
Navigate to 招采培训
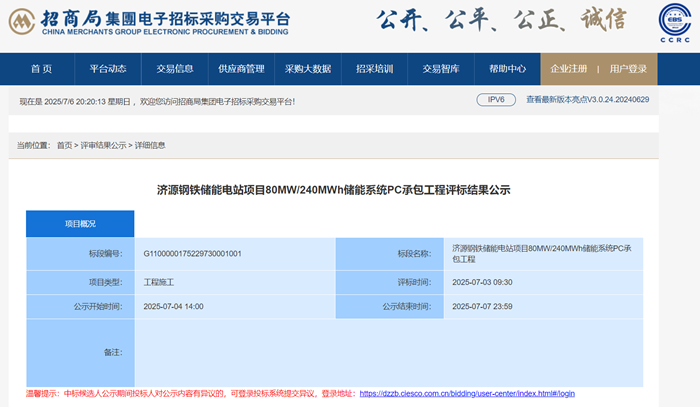tap(374, 69)
